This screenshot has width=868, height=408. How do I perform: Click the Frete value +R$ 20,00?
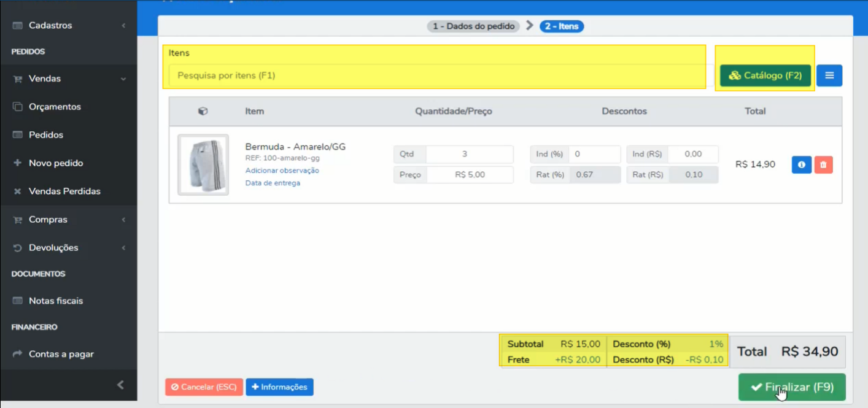click(x=578, y=360)
